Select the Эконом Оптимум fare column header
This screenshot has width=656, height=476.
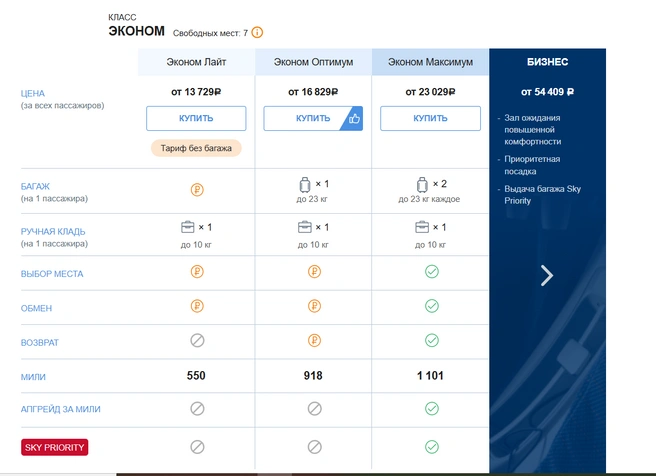(313, 62)
